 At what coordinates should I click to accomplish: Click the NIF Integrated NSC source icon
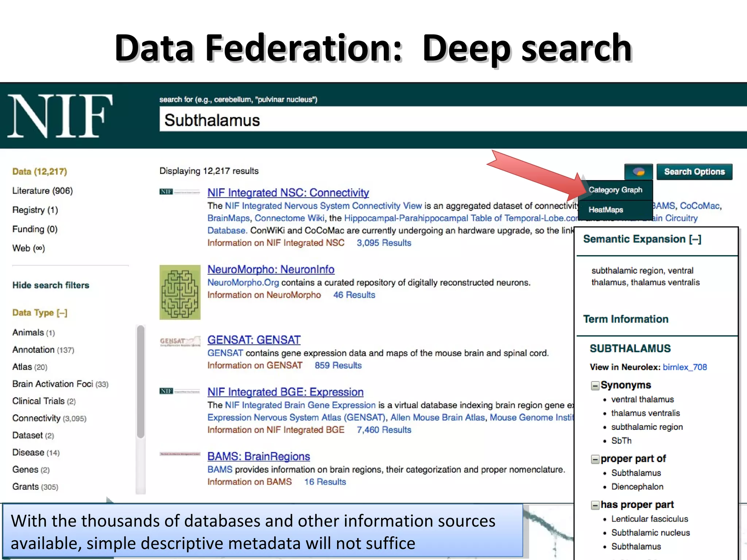179,192
